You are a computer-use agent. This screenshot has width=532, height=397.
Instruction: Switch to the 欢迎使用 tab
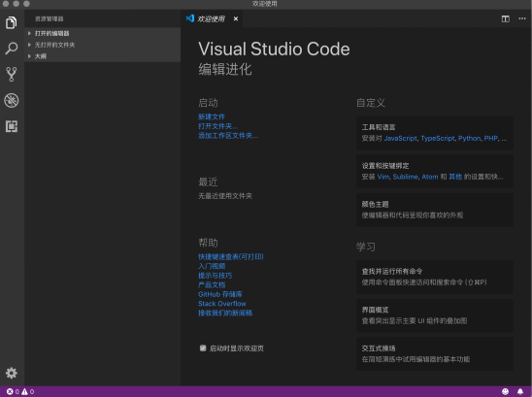[211, 19]
